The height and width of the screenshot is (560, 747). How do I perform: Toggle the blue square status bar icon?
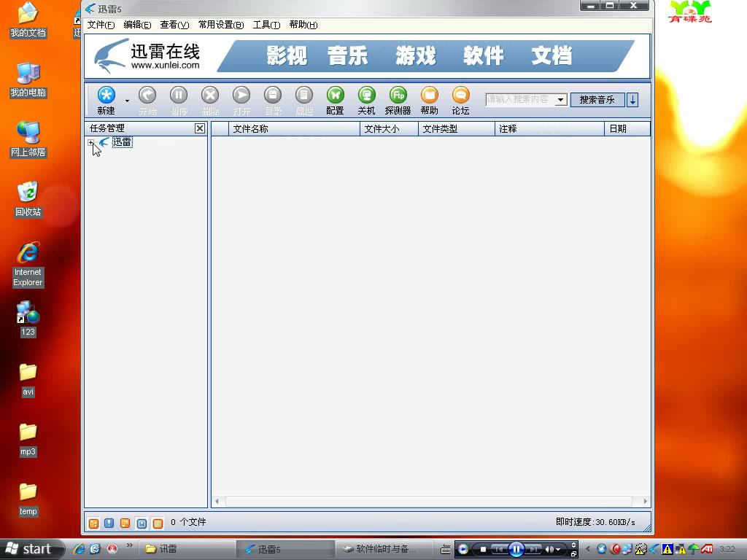142,524
